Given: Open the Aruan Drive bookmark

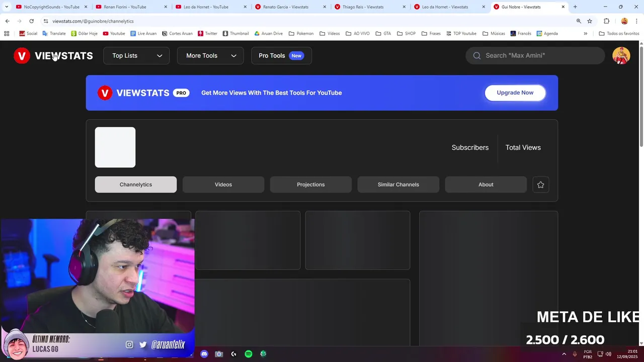Looking at the screenshot, I should pos(268,34).
